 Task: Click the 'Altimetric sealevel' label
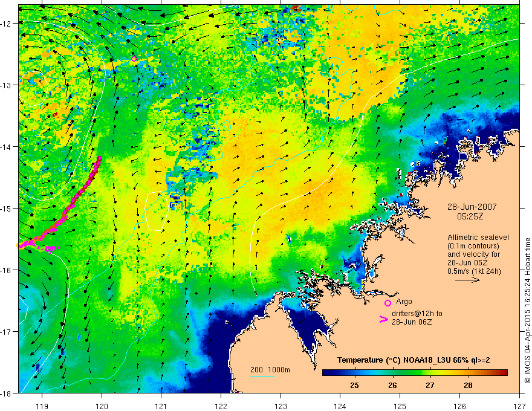pos(478,238)
